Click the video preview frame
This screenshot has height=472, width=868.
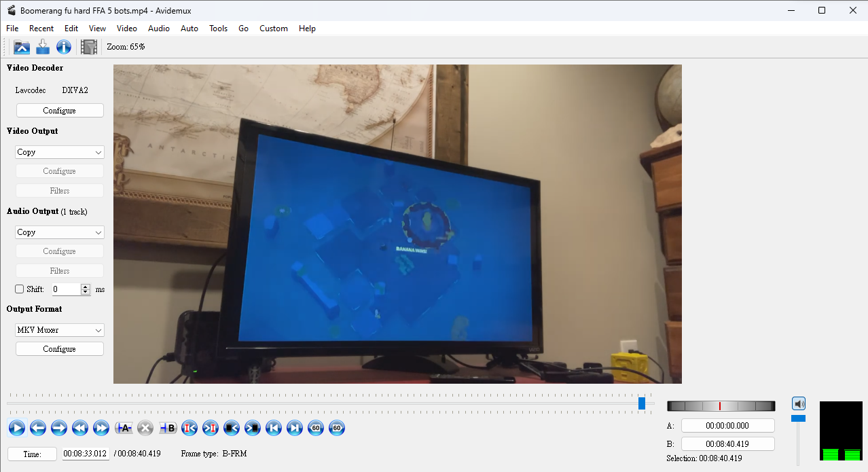[397, 224]
